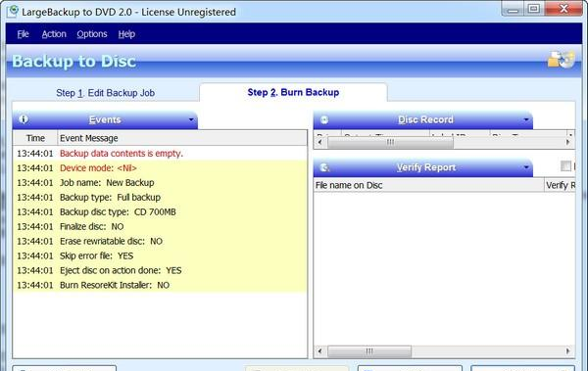This screenshot has width=588, height=371.
Task: Open the Options menu
Action: (92, 34)
